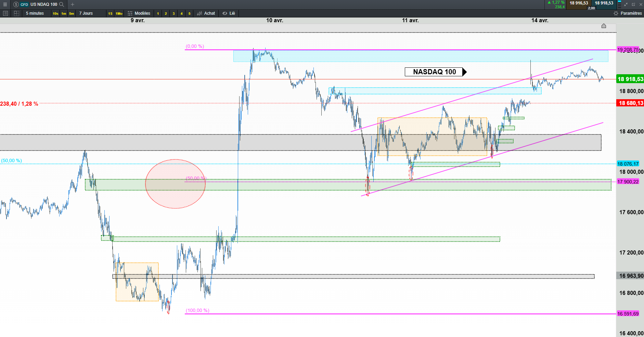Screen dimensions: 644x337
Task: Add a new chart tab with plus
Action: (x=73, y=4)
